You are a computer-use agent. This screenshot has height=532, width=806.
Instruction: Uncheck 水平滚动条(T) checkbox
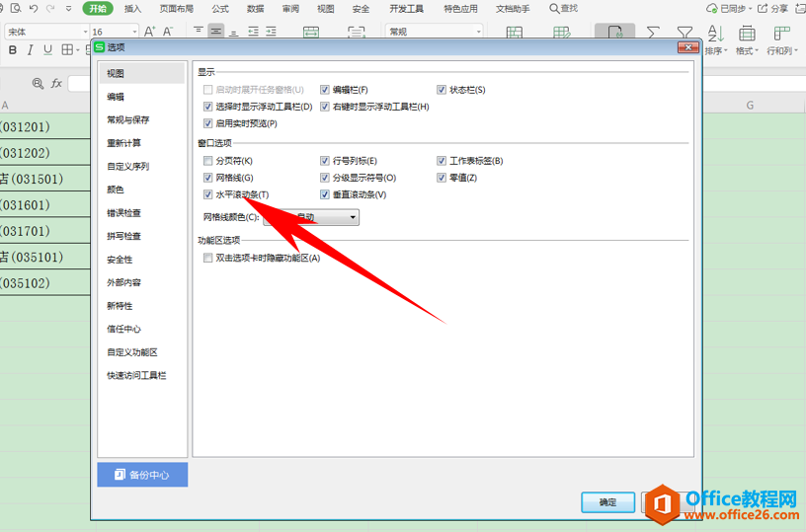(x=207, y=194)
